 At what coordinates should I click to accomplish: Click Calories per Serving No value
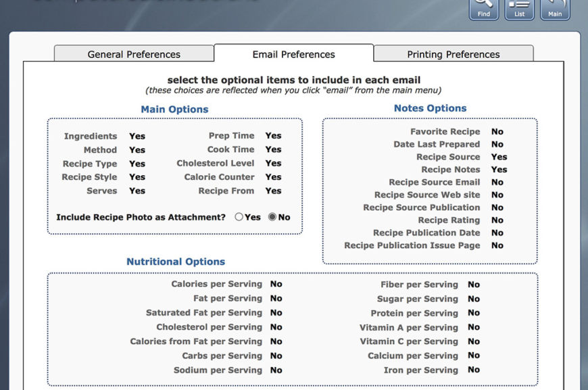(x=276, y=284)
